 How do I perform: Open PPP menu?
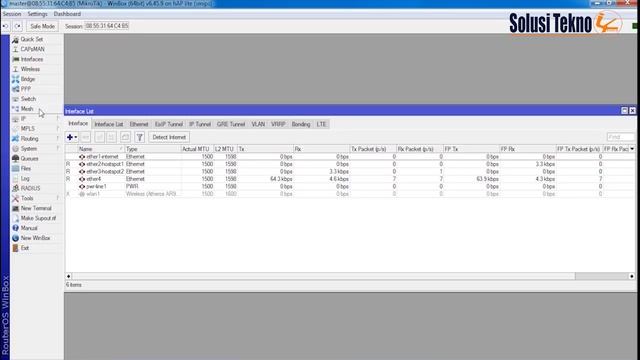(x=26, y=89)
